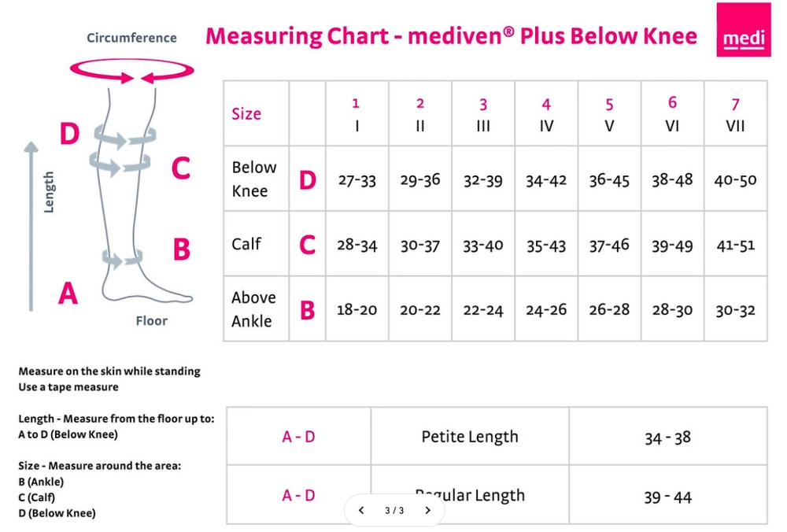This screenshot has height=532, width=787.
Task: Click the "3 / 3" page indicator
Action: pos(394,511)
